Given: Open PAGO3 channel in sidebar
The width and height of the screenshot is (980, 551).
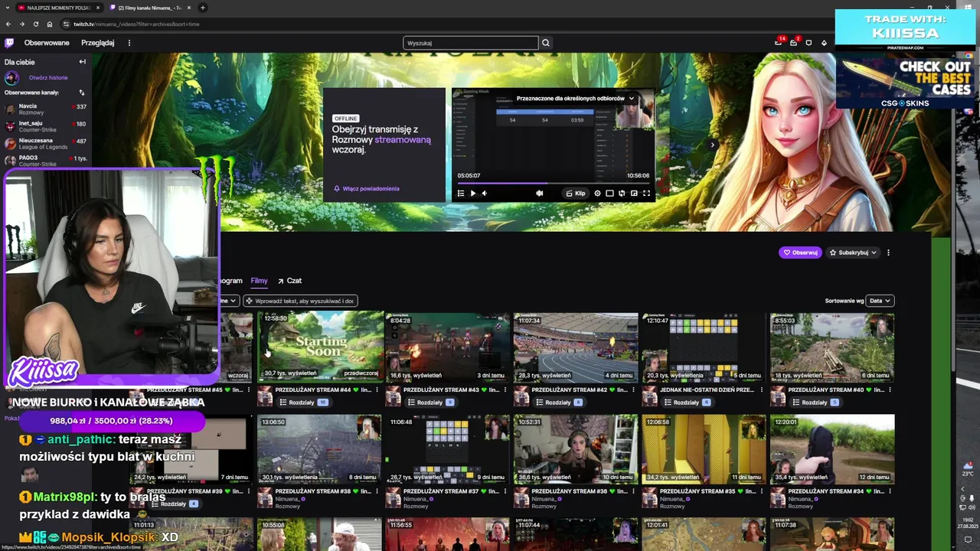Looking at the screenshot, I should point(46,161).
